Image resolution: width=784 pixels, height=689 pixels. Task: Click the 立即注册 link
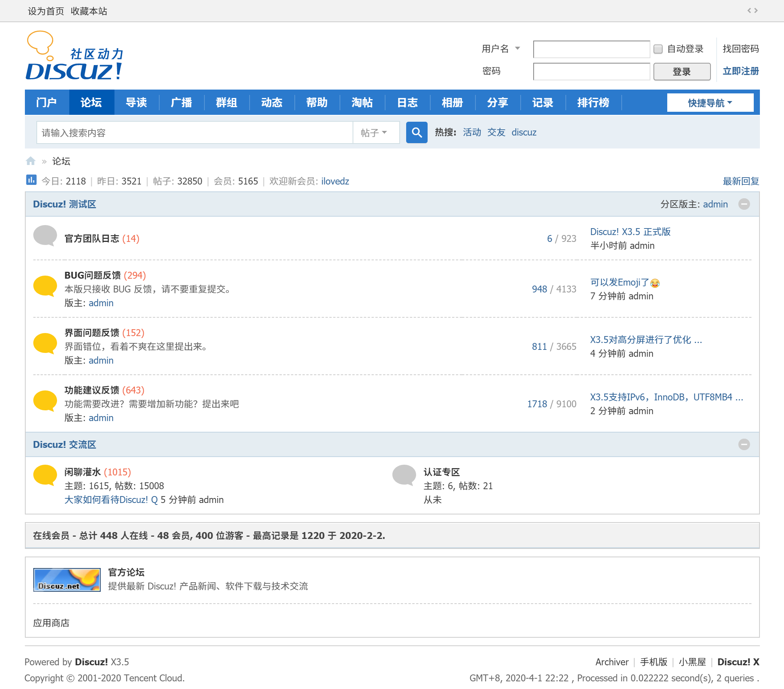[740, 71]
